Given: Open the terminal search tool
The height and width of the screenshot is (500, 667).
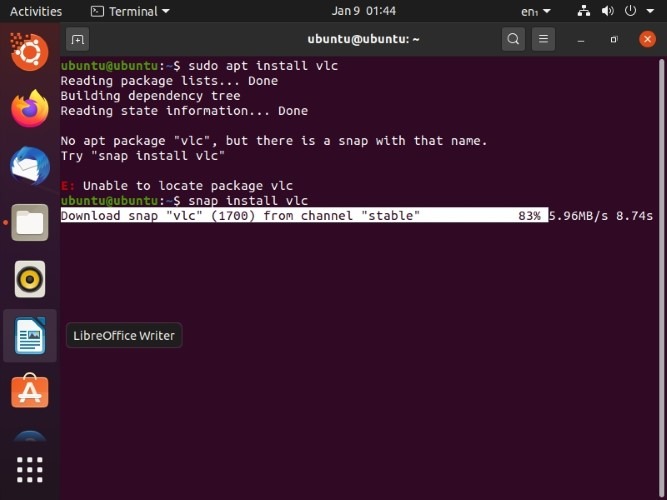Looking at the screenshot, I should [513, 39].
